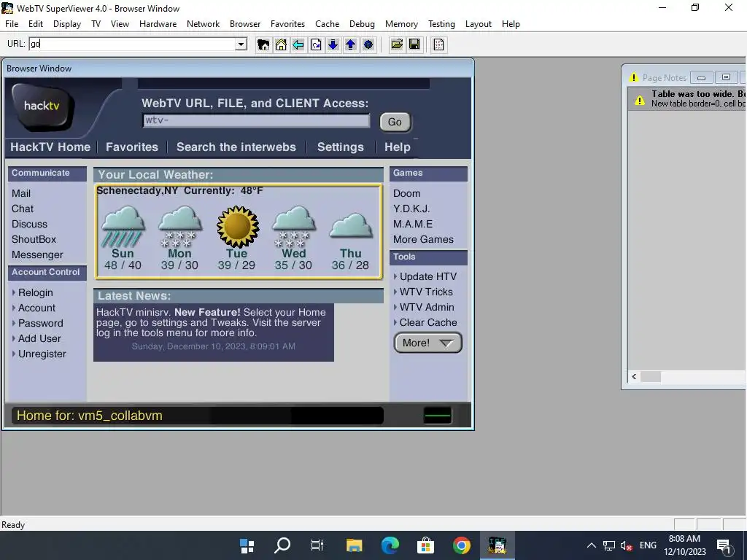Click the blue globe toolbar icon

tap(368, 44)
